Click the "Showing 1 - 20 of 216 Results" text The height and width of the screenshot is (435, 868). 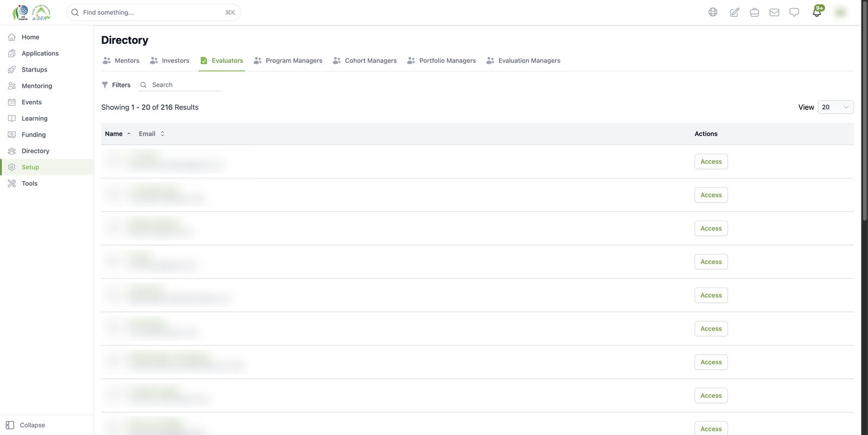click(x=150, y=107)
